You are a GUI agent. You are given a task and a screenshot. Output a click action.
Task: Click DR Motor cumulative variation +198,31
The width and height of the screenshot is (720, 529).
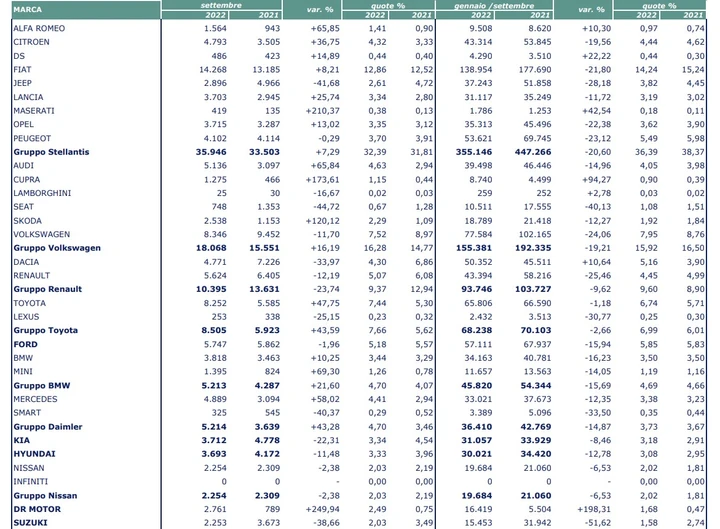point(594,509)
